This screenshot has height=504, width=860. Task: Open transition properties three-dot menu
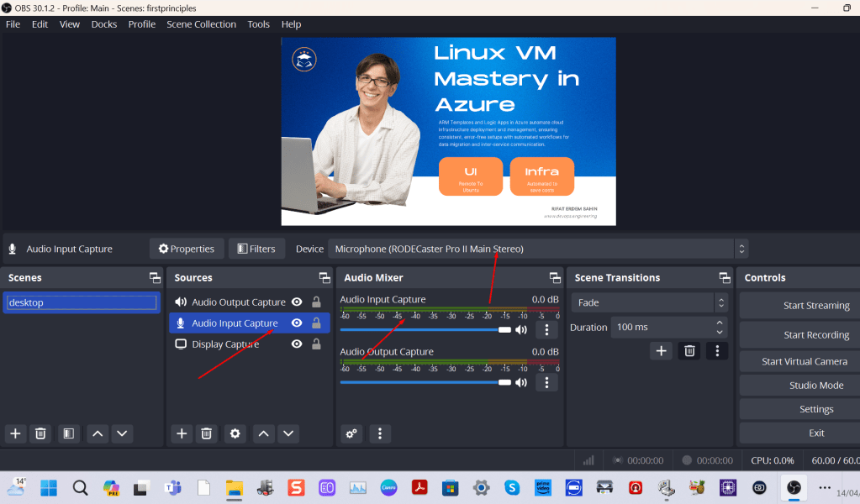[x=717, y=350]
